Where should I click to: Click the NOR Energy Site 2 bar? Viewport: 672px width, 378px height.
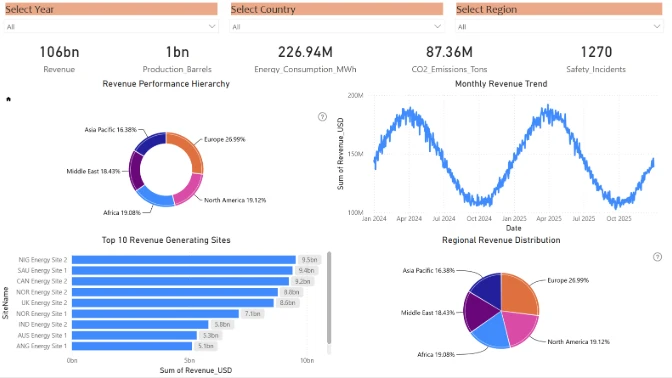pyautogui.click(x=175, y=292)
